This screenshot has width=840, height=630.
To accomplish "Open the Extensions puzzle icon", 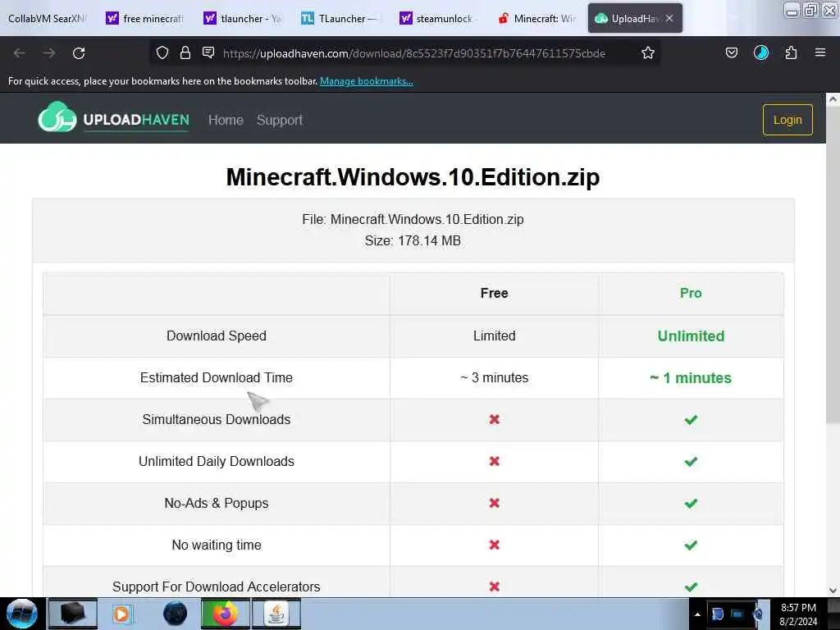I will (x=791, y=52).
